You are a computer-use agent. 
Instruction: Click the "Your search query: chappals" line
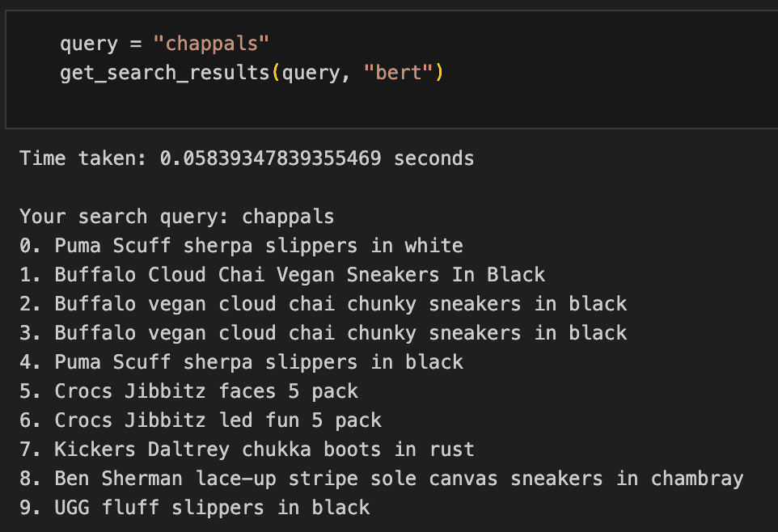[176, 217]
